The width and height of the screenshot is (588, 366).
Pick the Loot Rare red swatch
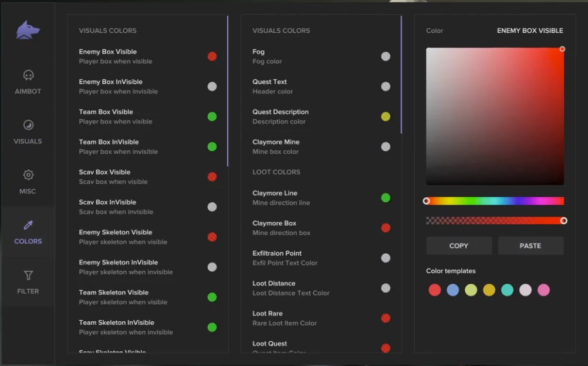[386, 318]
